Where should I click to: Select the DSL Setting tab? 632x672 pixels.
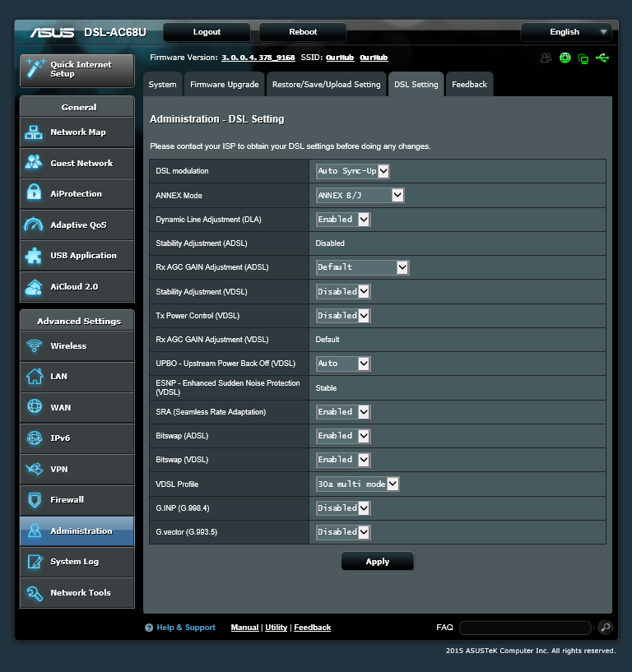tap(416, 85)
